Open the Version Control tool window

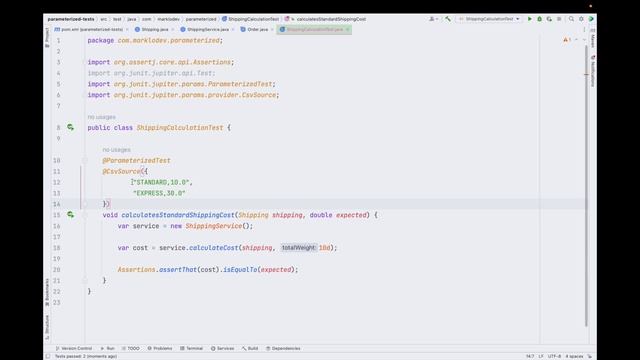(73, 348)
